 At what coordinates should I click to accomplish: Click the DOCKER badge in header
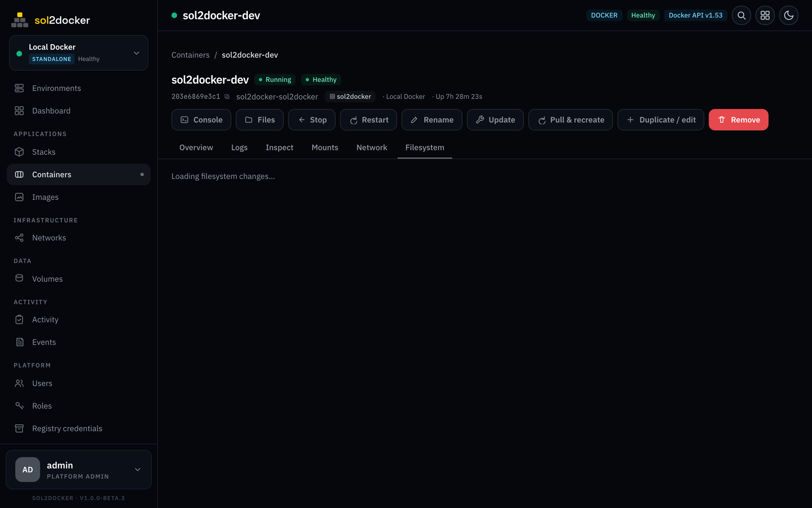604,15
